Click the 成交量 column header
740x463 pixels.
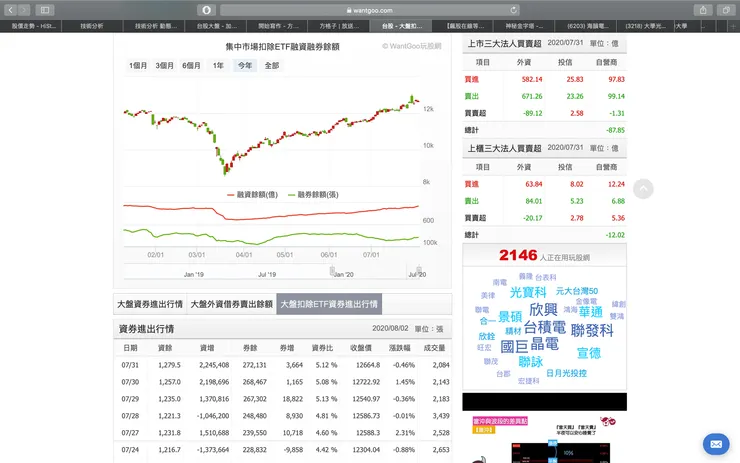coord(434,348)
